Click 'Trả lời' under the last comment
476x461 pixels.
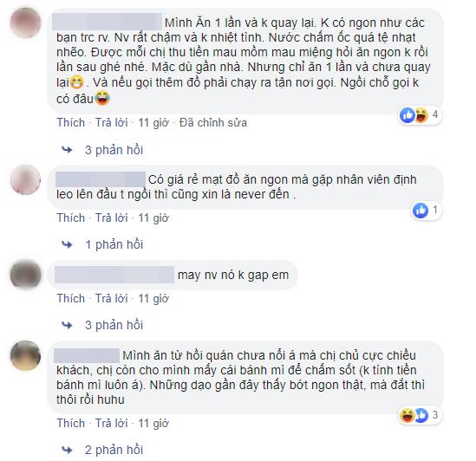[111, 424]
